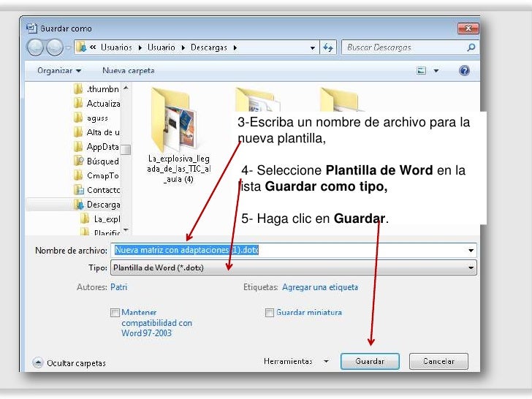Click the change view icon
The height and width of the screenshot is (399, 532).
pos(421,71)
